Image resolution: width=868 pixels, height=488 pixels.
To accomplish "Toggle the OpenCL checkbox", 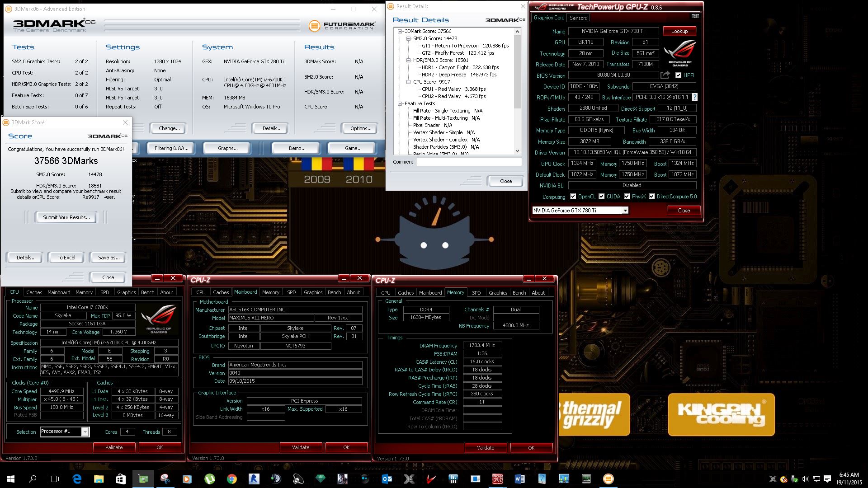I will tap(573, 197).
